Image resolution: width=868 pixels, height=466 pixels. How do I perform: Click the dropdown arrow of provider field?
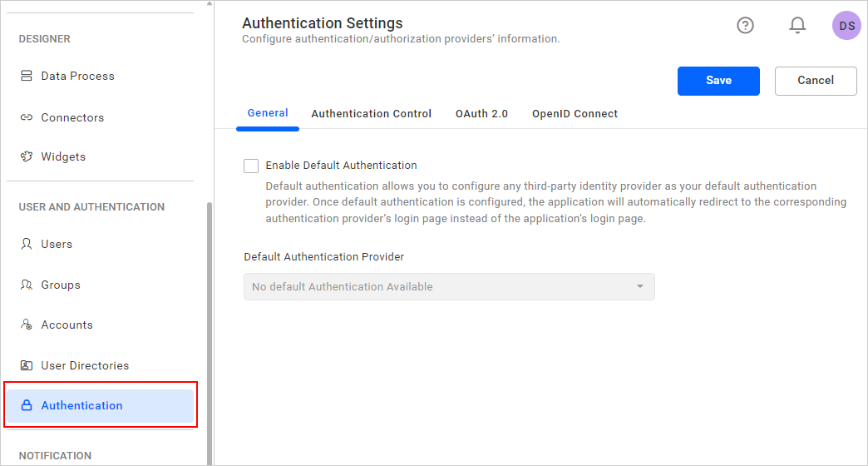click(x=640, y=286)
